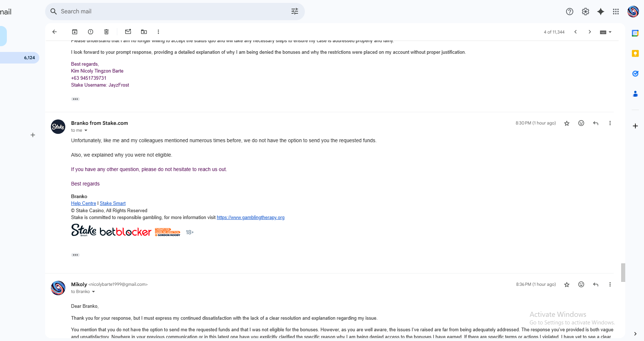This screenshot has width=644, height=341.
Task: Select the 6,124 inbox count label
Action: 30,58
